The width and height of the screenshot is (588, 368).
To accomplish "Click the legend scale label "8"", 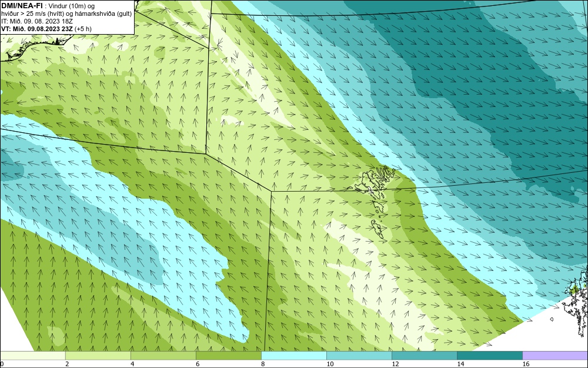I will [263, 364].
